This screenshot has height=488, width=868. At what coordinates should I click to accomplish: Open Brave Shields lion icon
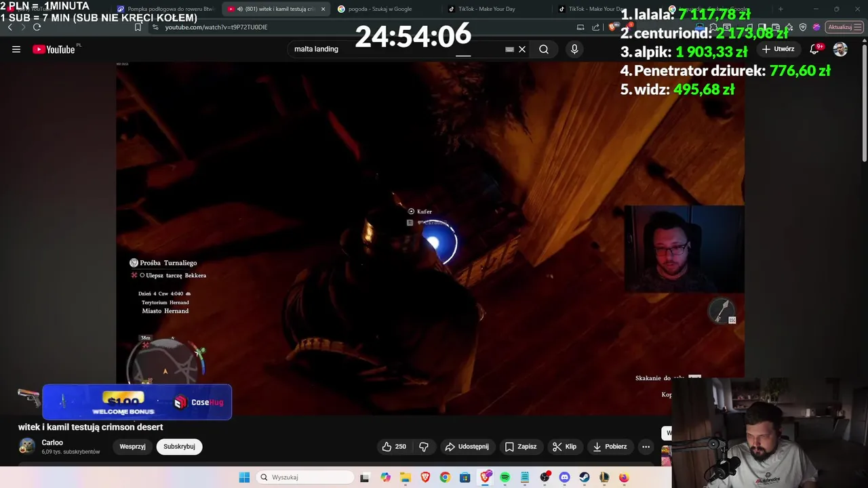(x=613, y=27)
